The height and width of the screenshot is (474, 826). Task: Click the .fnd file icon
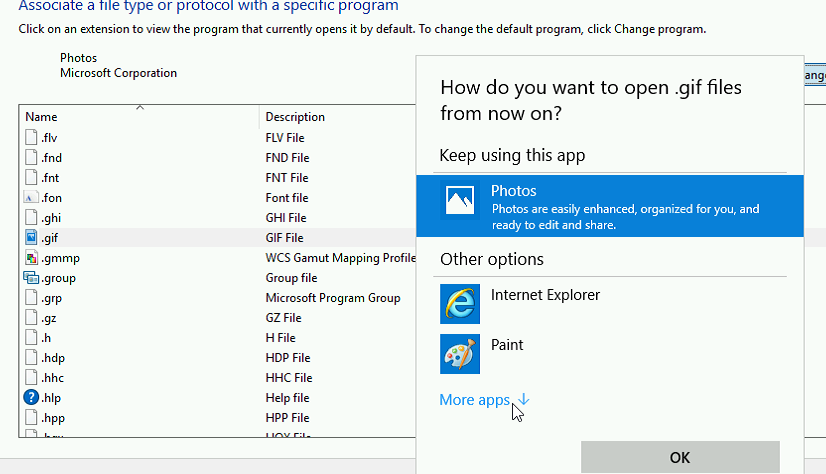31,157
